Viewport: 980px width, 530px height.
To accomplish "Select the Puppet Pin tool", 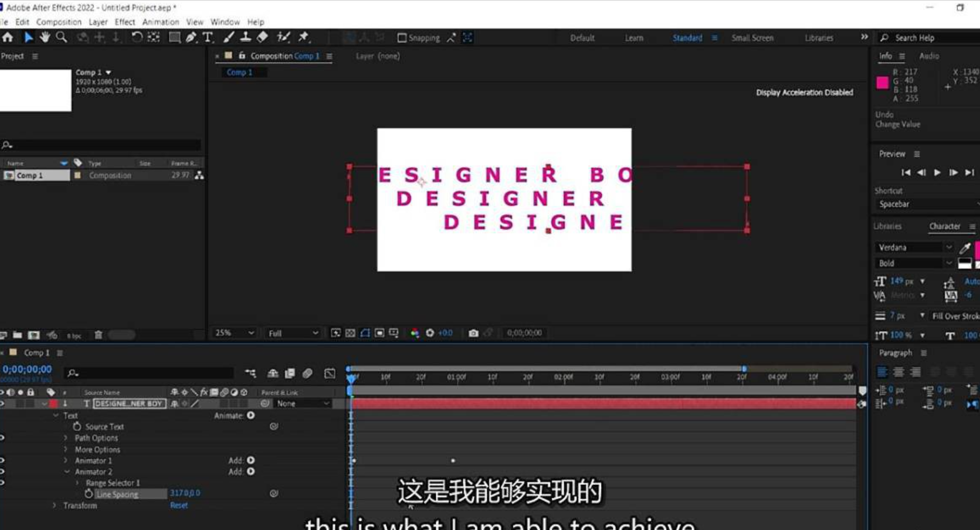I will [x=304, y=38].
